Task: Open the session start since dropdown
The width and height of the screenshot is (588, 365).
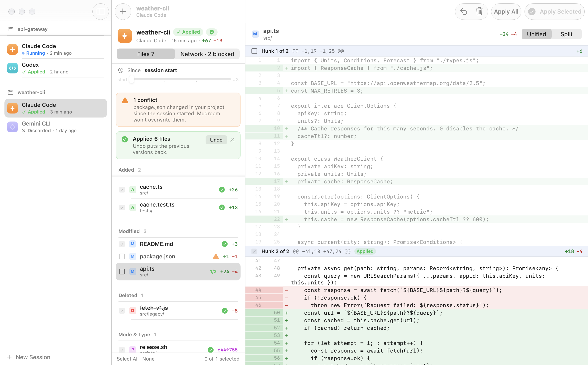Action: 161,70
